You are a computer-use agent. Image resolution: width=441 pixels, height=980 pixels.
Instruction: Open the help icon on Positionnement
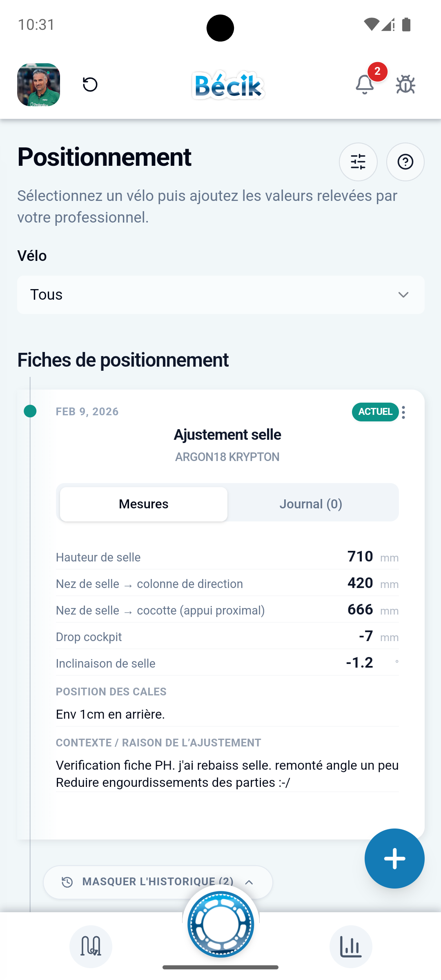click(x=405, y=162)
